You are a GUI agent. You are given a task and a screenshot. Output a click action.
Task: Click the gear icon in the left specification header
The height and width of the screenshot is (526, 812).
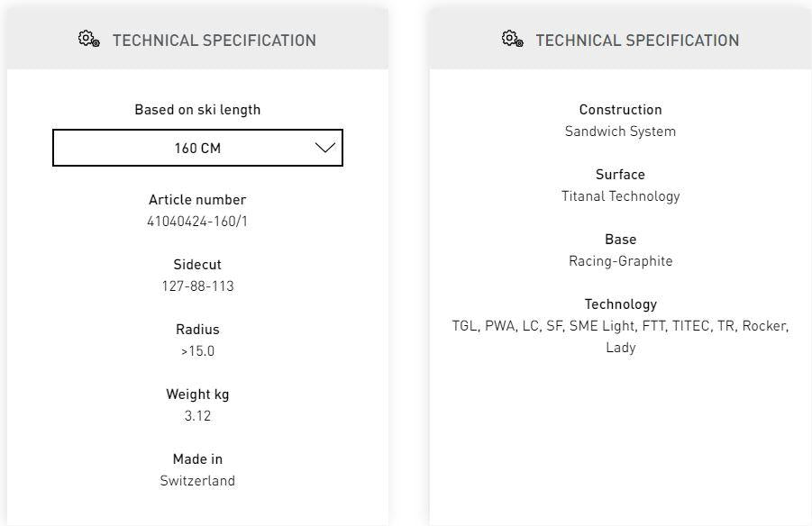click(88, 39)
